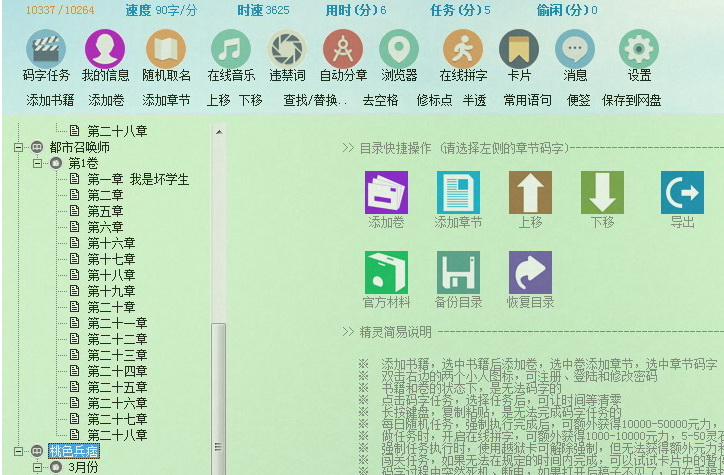Open the 浏览器 location pin icon
Screen dimensions: 724x475
(x=399, y=49)
